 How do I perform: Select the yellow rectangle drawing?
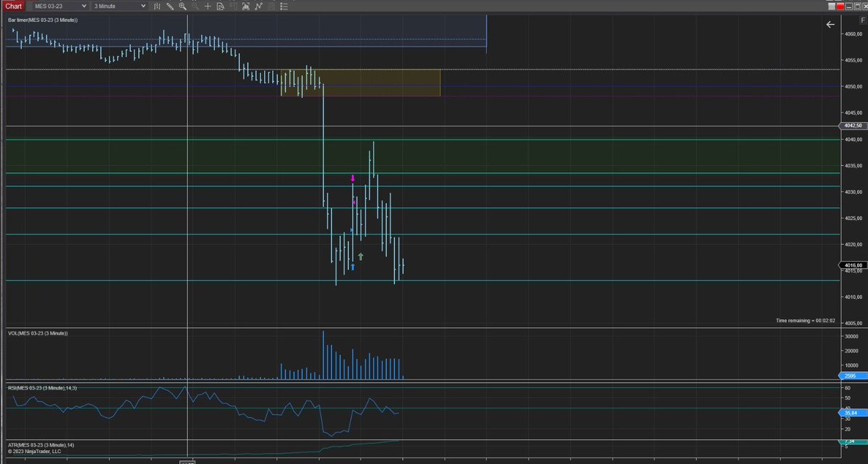coord(360,83)
